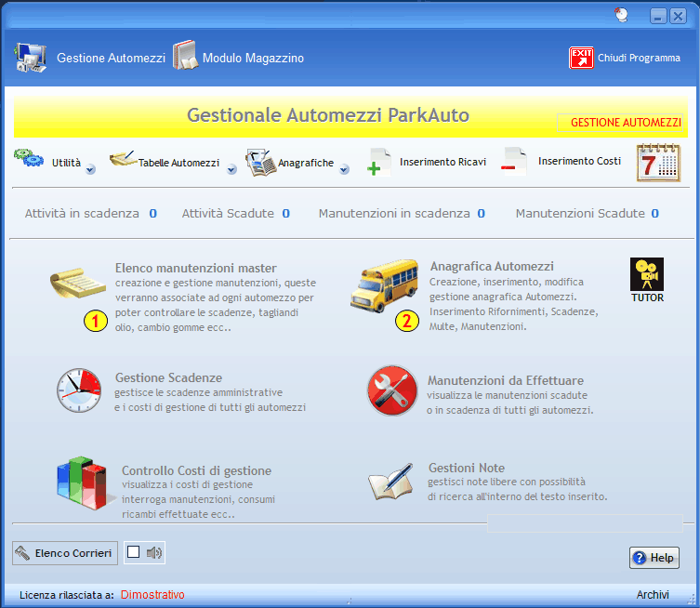Click the red Dimostrativo license text

(x=152, y=595)
